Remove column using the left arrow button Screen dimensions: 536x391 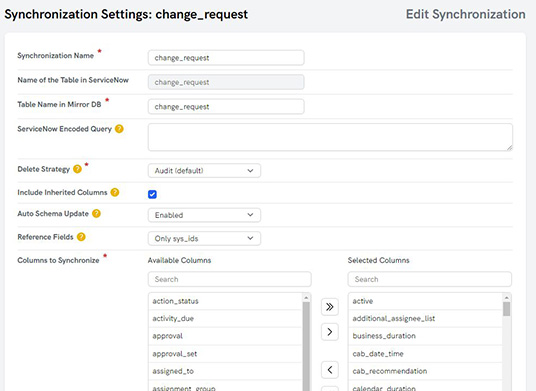click(x=330, y=369)
